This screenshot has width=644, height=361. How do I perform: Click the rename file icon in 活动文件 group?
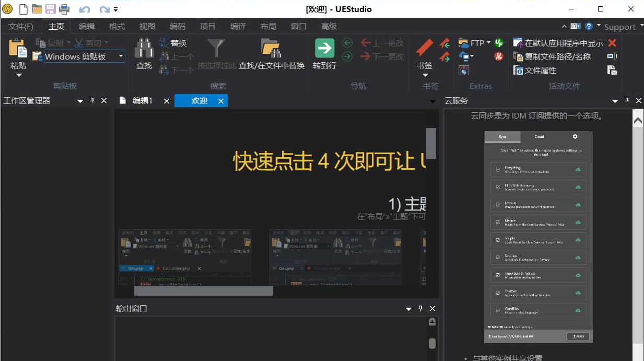click(612, 56)
